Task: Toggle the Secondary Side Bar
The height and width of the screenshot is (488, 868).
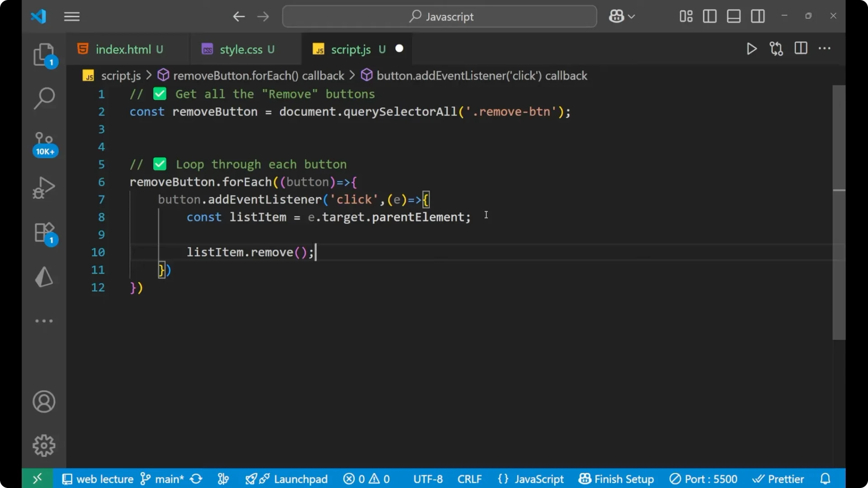Action: pos(758,16)
